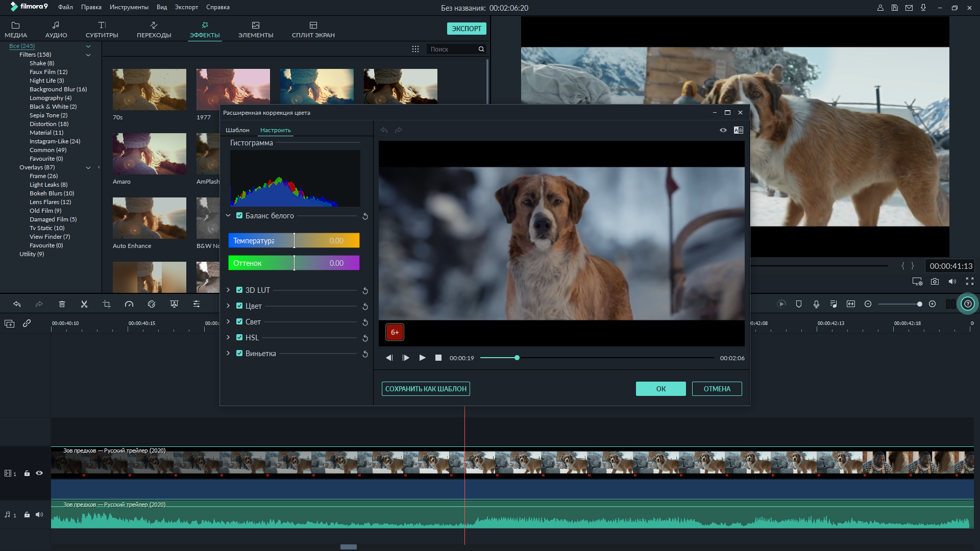980x551 pixels.
Task: Click the split scissors icon in timeline toolbar
Action: [84, 304]
